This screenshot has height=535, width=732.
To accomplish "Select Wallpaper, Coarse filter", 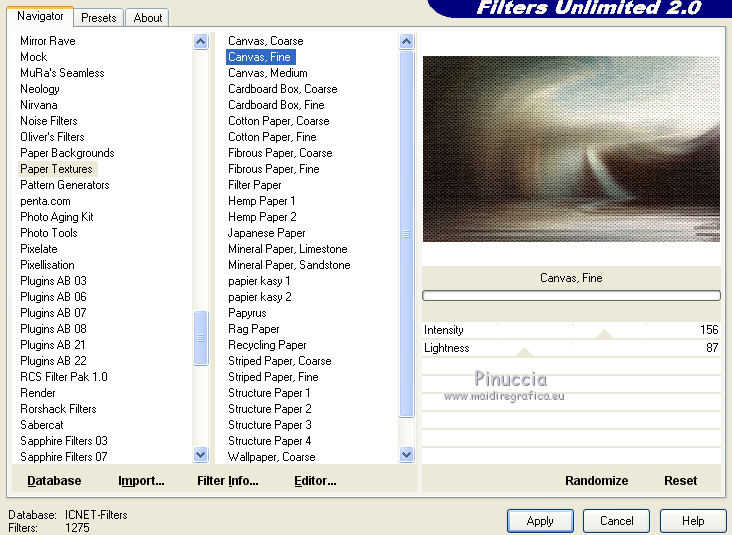I will (x=271, y=457).
